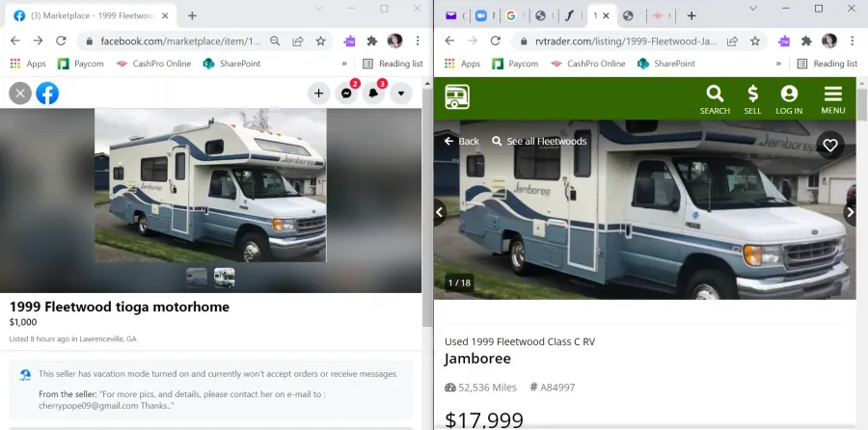
Task: Switch to the italic f icon tab
Action: (x=571, y=15)
